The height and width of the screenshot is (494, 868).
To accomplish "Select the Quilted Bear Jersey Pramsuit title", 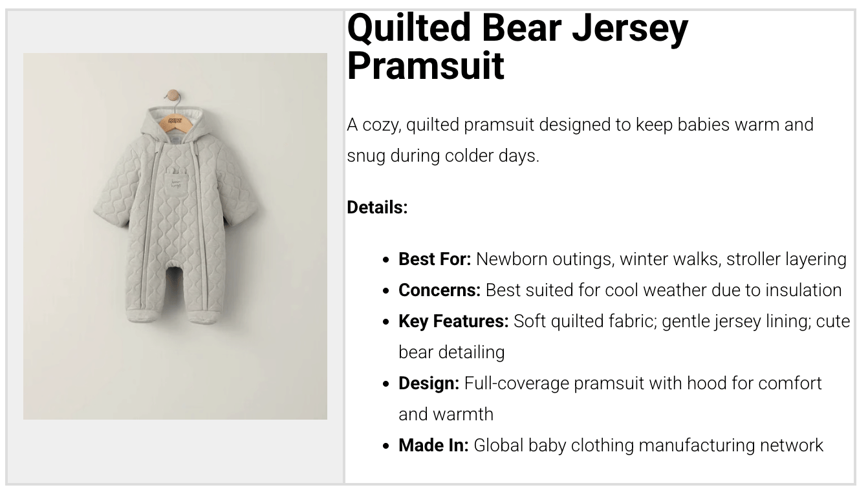I will pyautogui.click(x=517, y=46).
